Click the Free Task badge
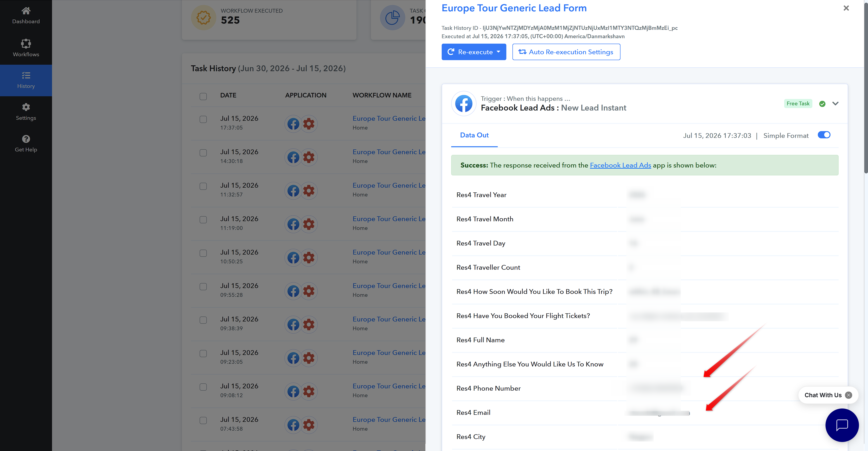The image size is (868, 451). coord(798,104)
